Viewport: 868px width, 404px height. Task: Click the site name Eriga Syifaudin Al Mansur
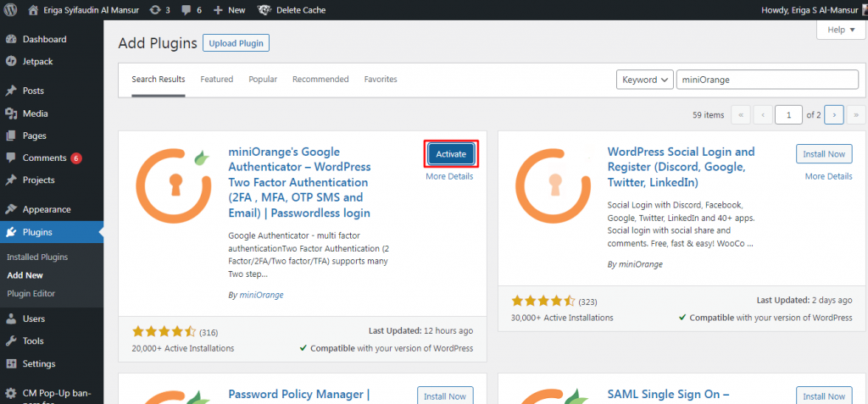pos(92,10)
